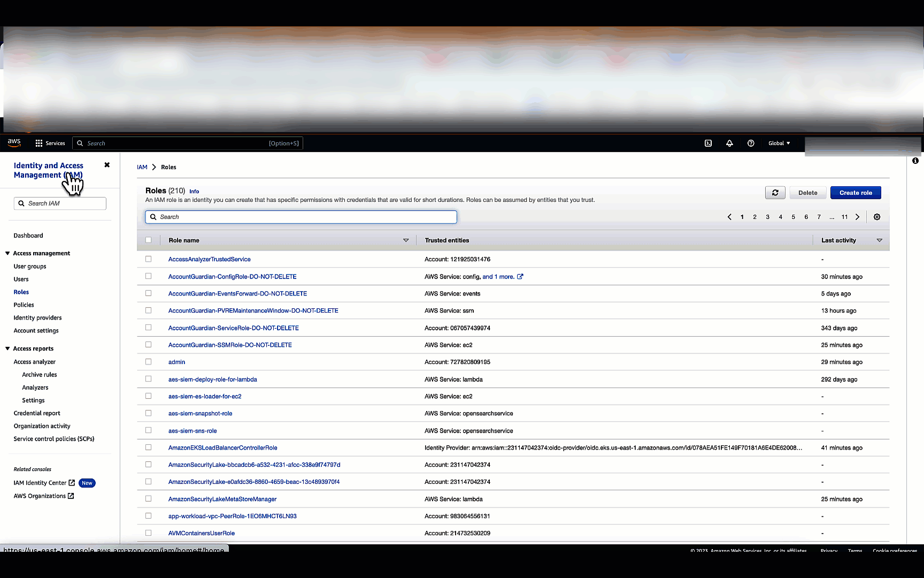Open Service control policies (SCPs)
This screenshot has height=578, width=924.
click(x=54, y=439)
